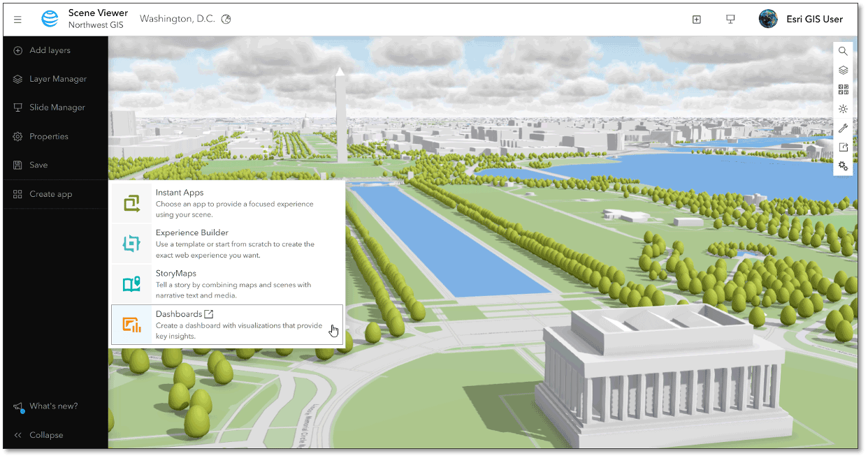
Task: Click the Slide Manager screen icon
Action: [x=18, y=108]
